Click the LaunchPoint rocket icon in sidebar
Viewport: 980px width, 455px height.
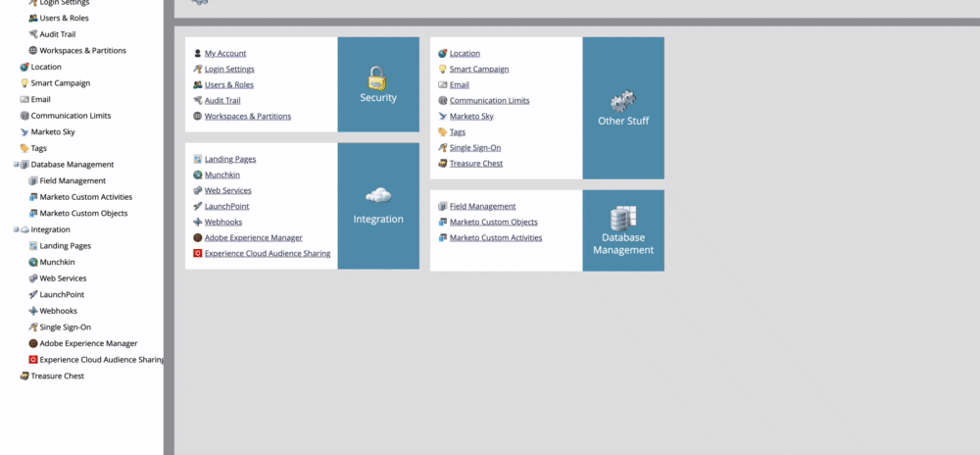tap(33, 294)
